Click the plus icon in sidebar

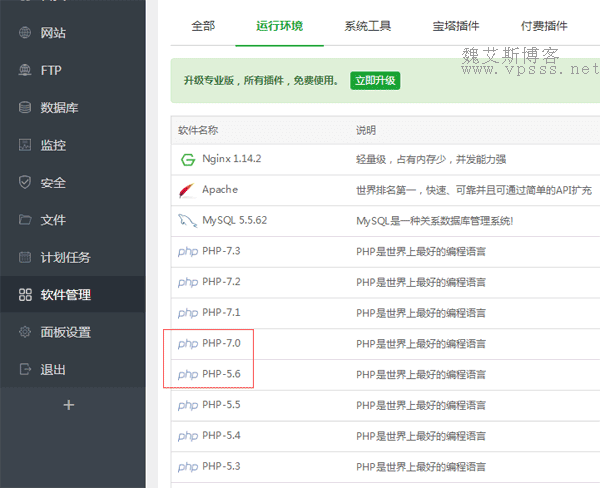(x=69, y=405)
